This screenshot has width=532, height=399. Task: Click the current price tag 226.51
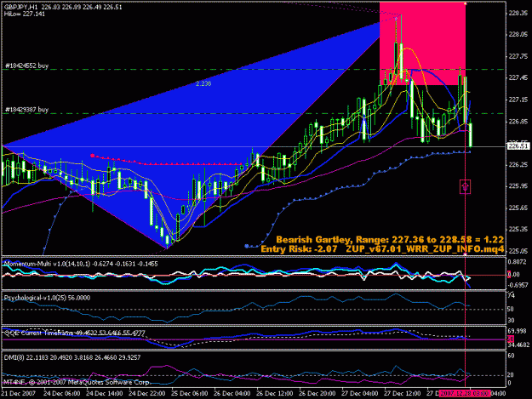(x=518, y=146)
